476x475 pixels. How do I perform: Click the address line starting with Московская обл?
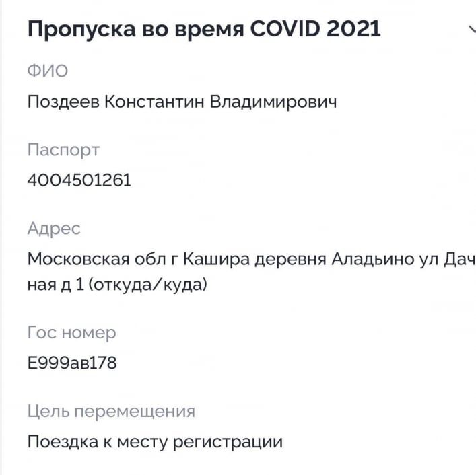point(249,259)
